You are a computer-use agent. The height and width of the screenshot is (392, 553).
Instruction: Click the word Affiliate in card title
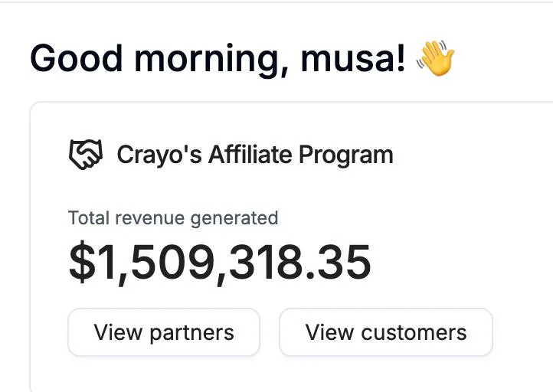tap(250, 155)
